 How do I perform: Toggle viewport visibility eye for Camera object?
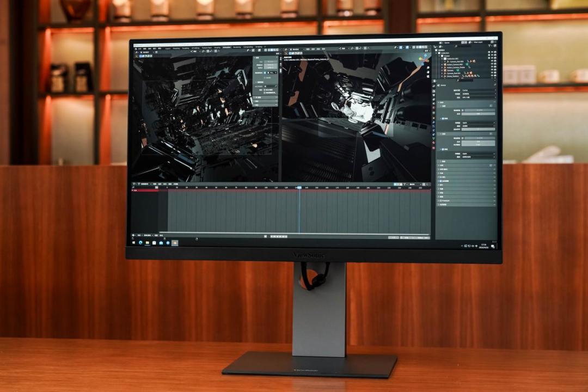(492, 71)
